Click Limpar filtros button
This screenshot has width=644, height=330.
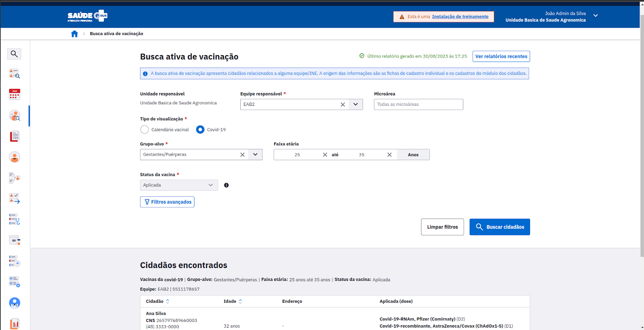coord(442,227)
